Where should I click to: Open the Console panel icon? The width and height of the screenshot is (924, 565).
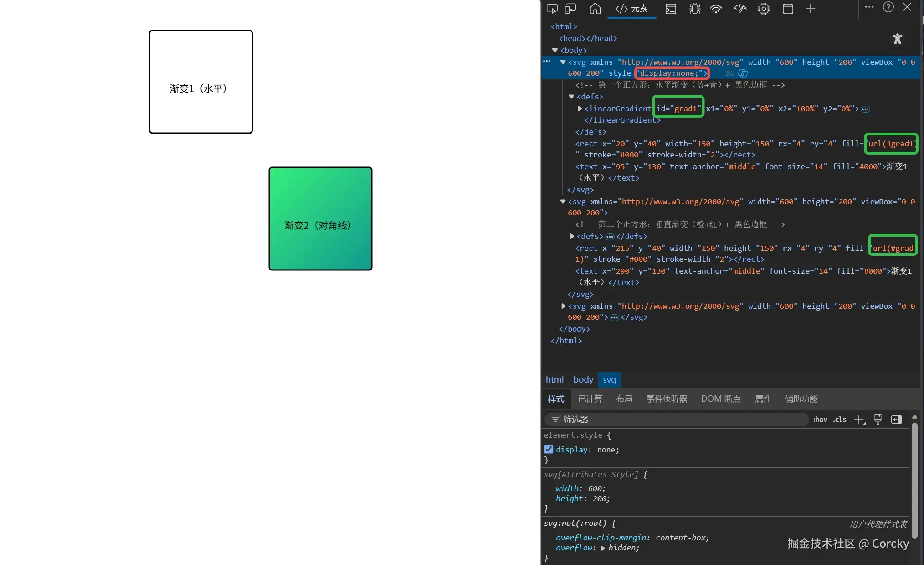coord(671,9)
